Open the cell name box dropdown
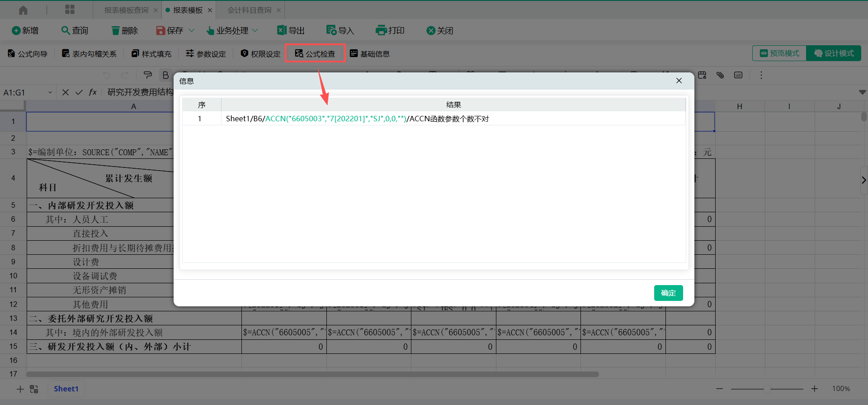Image resolution: width=868 pixels, height=405 pixels. [x=50, y=92]
